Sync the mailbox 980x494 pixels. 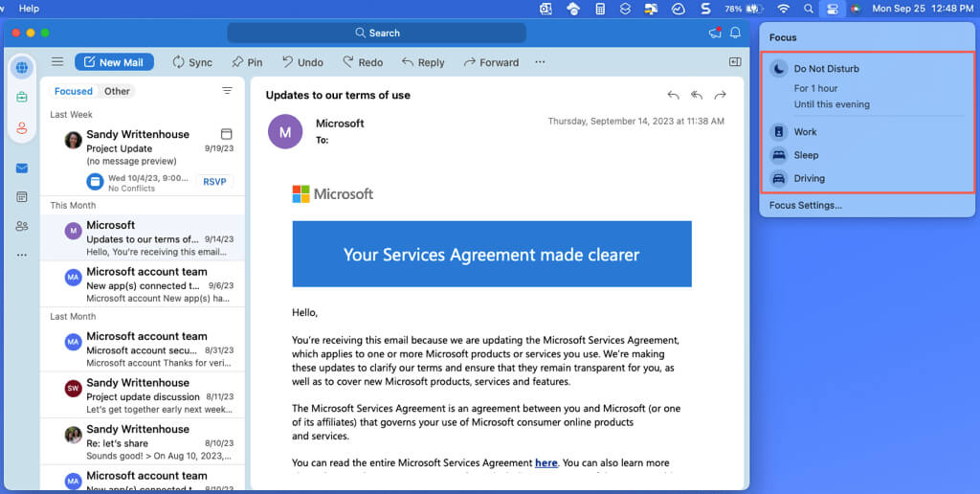click(x=192, y=62)
